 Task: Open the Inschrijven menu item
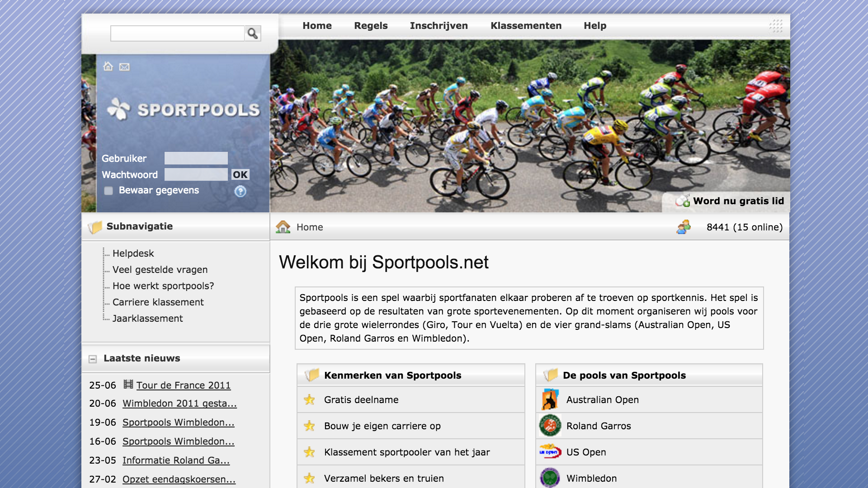tap(439, 26)
